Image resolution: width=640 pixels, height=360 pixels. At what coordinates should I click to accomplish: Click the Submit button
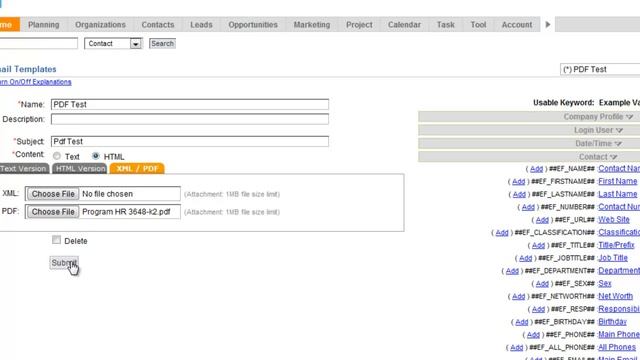tap(64, 263)
